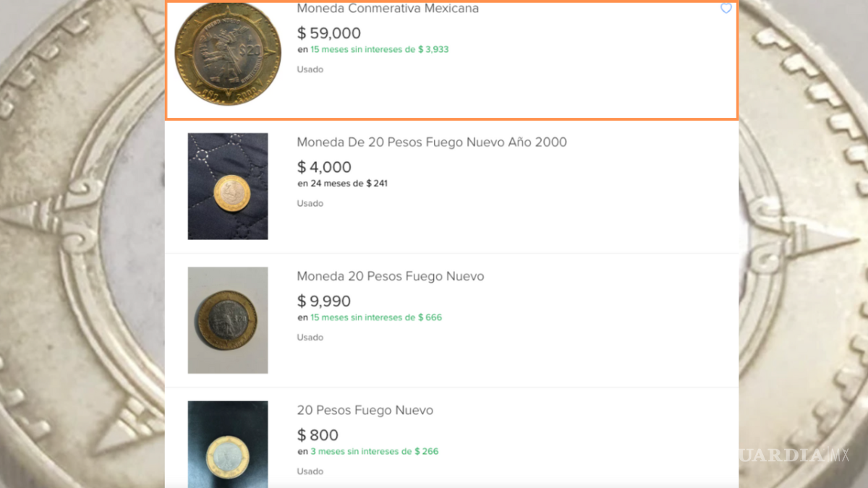The height and width of the screenshot is (488, 868).
Task: Open the 20 Pesos Fuego Nuevo listing priced $800
Action: pos(364,410)
